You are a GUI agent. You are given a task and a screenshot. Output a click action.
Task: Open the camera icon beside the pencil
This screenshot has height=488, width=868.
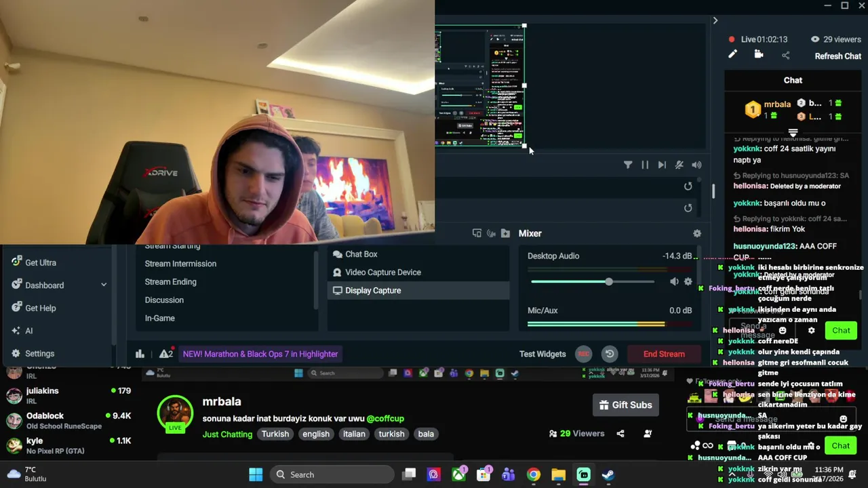[759, 55]
